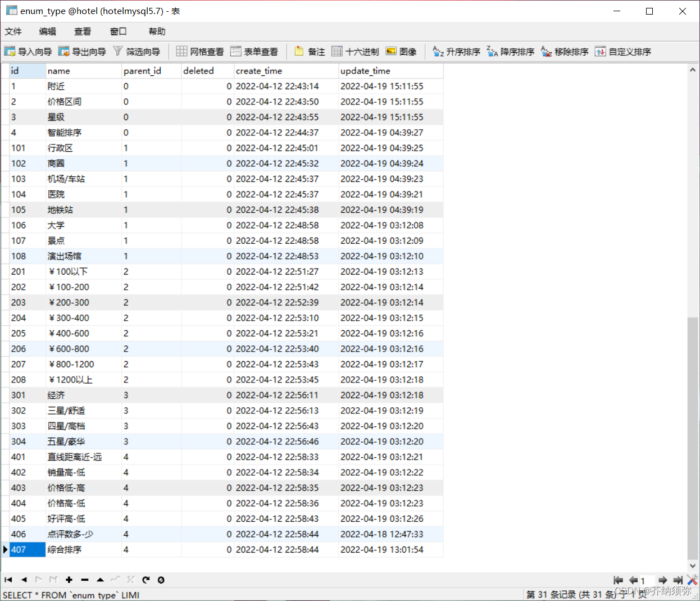Select the 智能排序 name cell
This screenshot has height=601, width=700.
click(x=84, y=133)
